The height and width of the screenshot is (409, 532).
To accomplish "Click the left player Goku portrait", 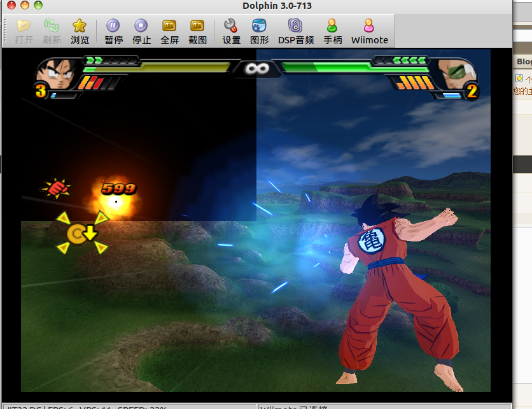I will point(56,75).
